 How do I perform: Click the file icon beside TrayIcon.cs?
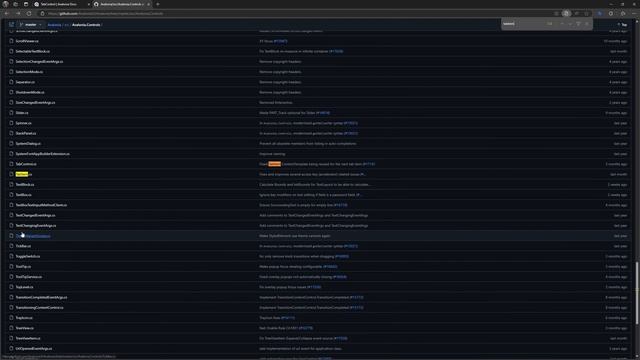11,318
